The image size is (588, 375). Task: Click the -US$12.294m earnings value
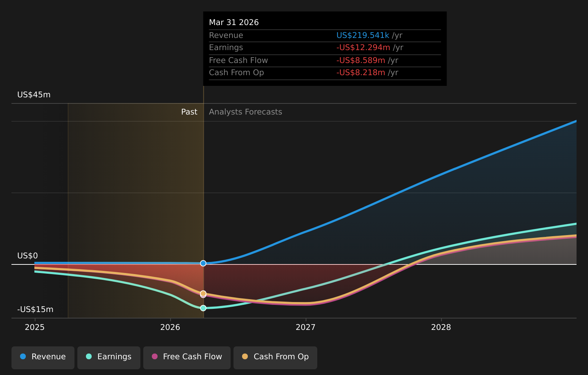point(363,48)
